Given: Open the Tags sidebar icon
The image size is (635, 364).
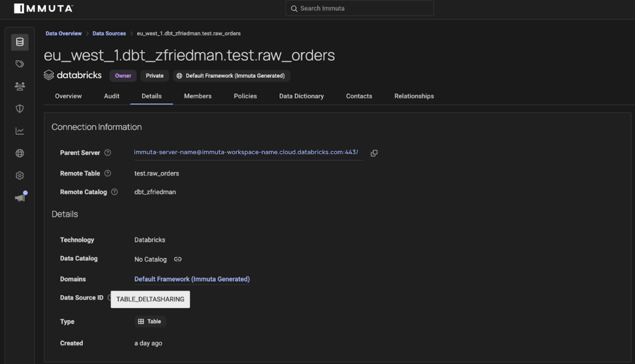Looking at the screenshot, I should (20, 64).
